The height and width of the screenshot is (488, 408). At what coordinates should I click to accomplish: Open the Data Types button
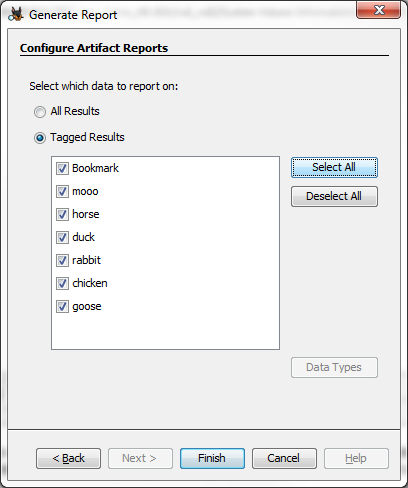point(334,367)
